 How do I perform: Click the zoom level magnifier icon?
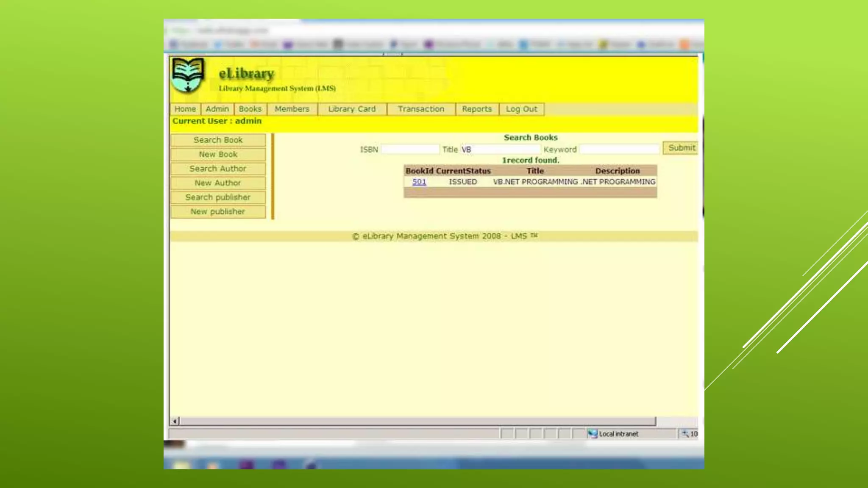684,433
